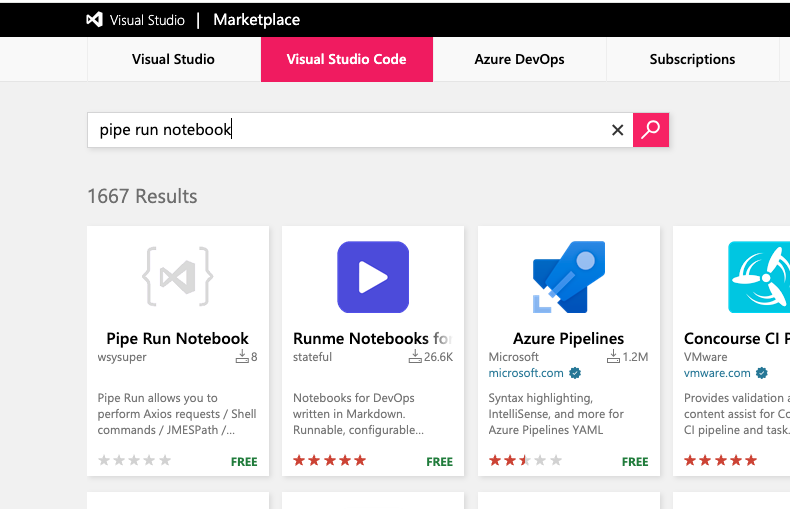Click verified badge next to microsoft.com

click(575, 373)
